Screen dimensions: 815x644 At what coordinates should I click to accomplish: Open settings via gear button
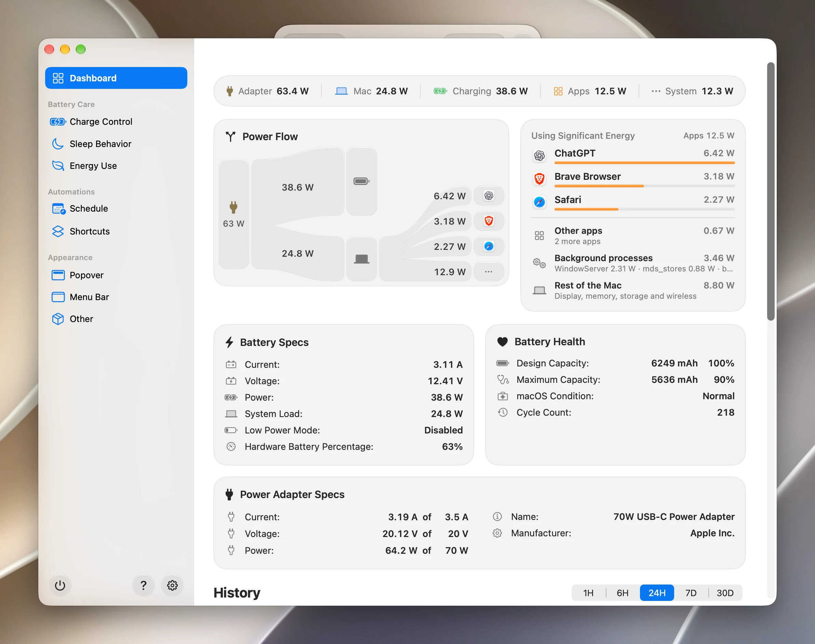point(172,585)
